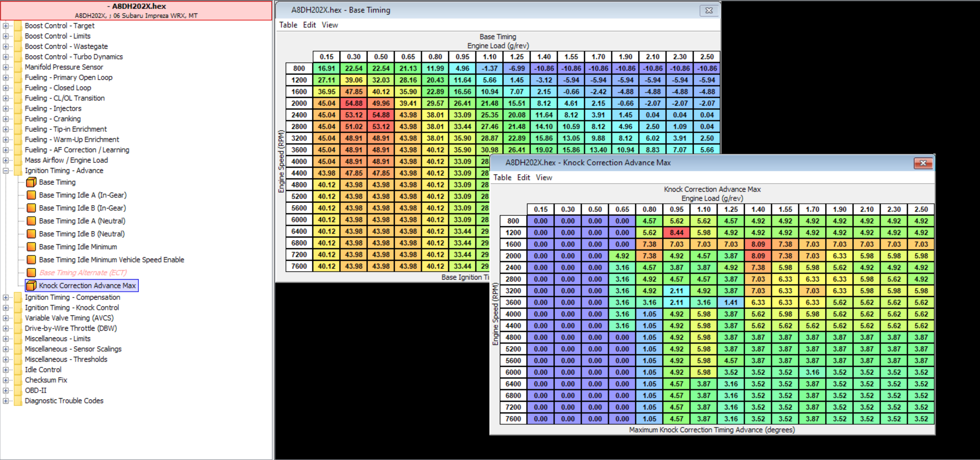
Task: Open Table menu in Knock Correction window
Action: pos(502,178)
